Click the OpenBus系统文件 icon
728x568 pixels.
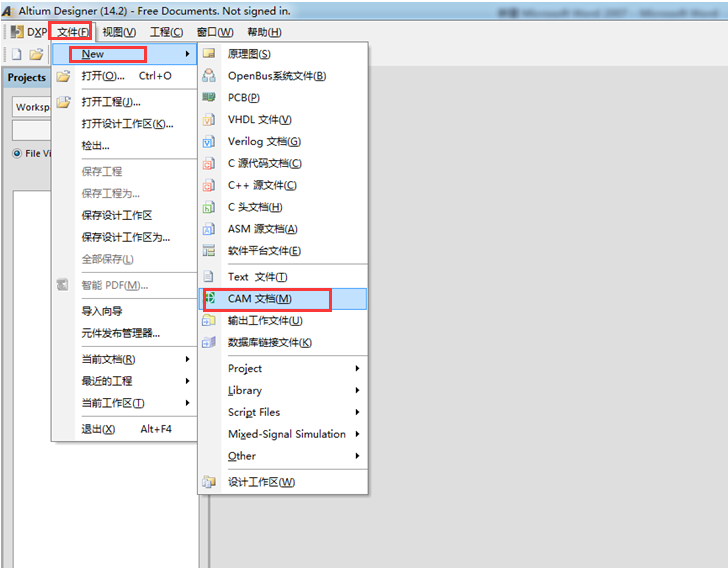pyautogui.click(x=209, y=75)
